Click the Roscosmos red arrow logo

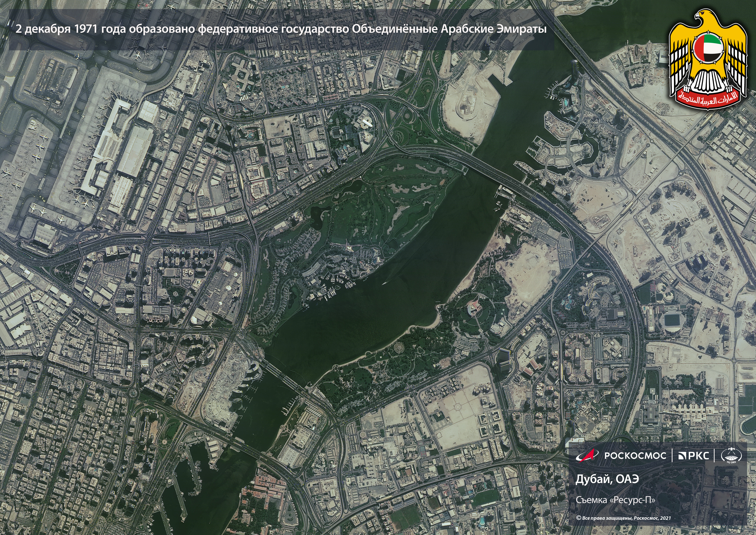pos(587,456)
